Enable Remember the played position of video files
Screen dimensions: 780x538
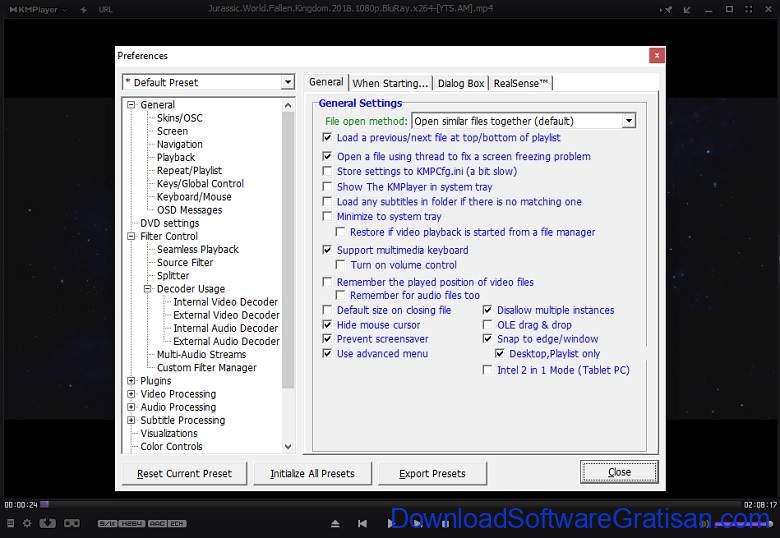(327, 282)
